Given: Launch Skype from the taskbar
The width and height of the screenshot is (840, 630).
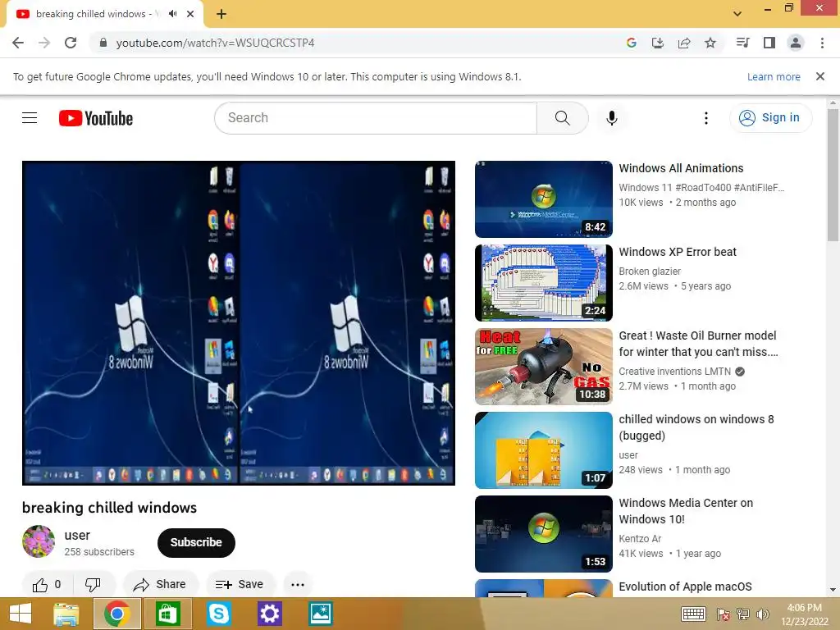Looking at the screenshot, I should click(x=218, y=614).
